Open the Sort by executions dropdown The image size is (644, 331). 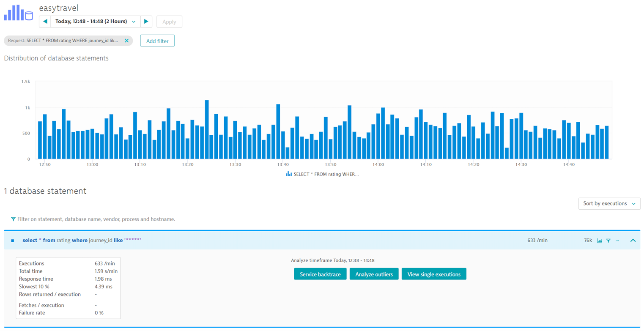coord(609,203)
